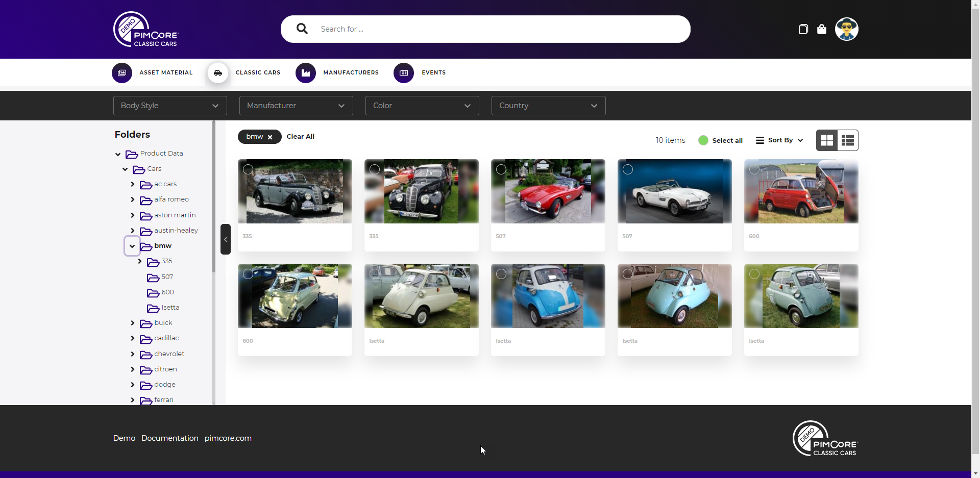Click the alfa romeo folder icon

pyautogui.click(x=146, y=200)
